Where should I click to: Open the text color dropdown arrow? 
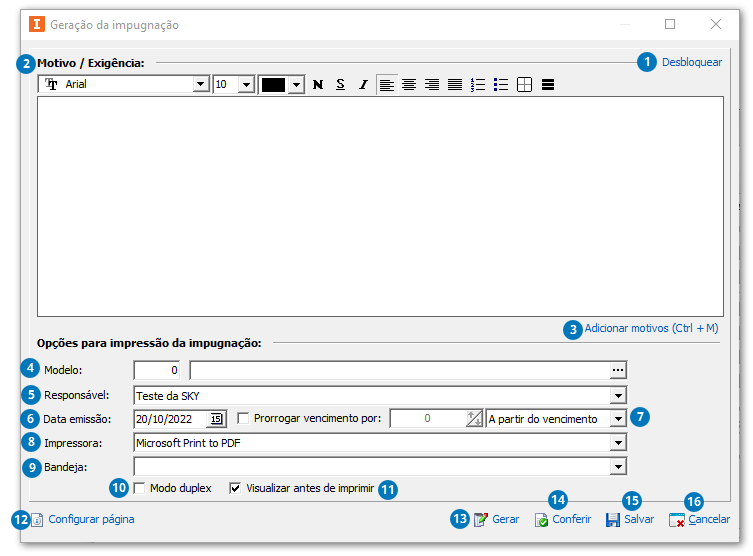296,85
